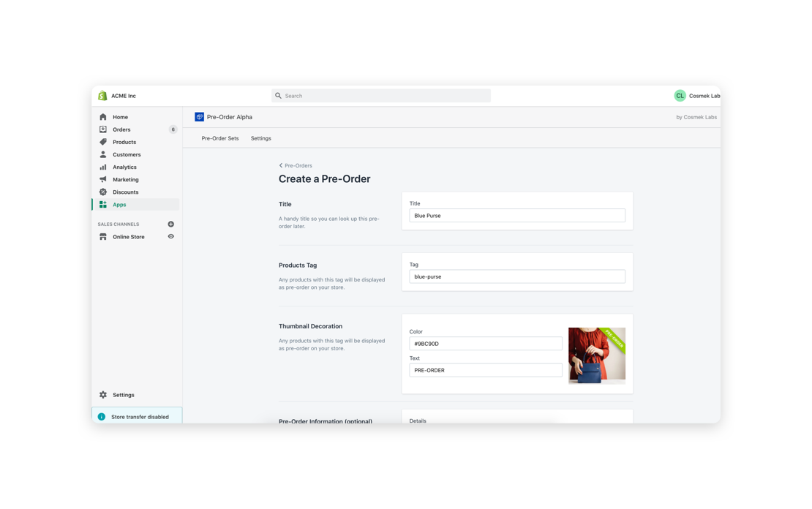
Task: Click the Customers person icon
Action: [103, 154]
